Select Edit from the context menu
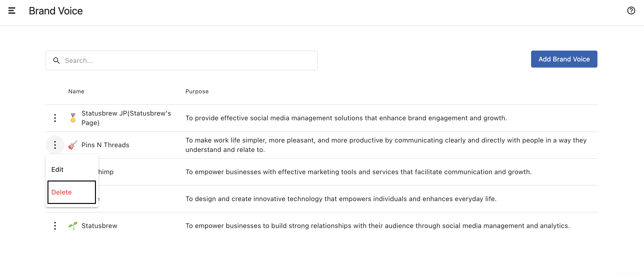This screenshot has height=276, width=644. pos(57,169)
